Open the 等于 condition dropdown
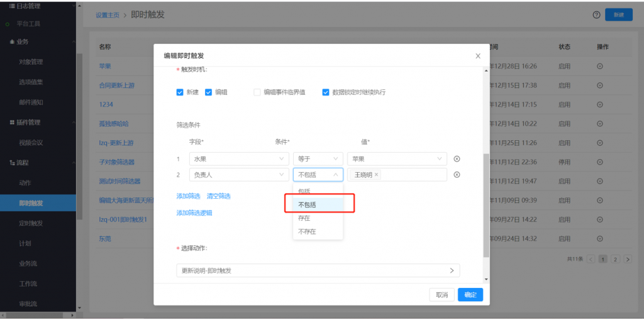This screenshot has width=644, height=320. 318,159
